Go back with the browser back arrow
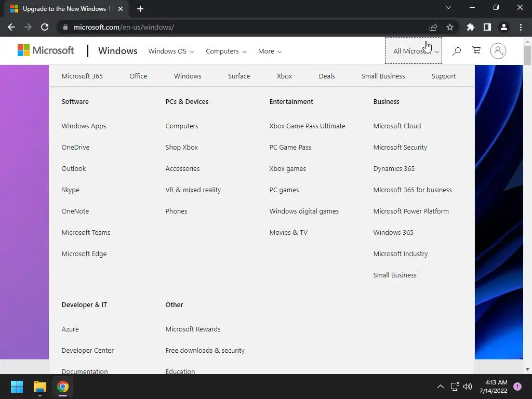Image resolution: width=532 pixels, height=399 pixels. click(x=11, y=27)
